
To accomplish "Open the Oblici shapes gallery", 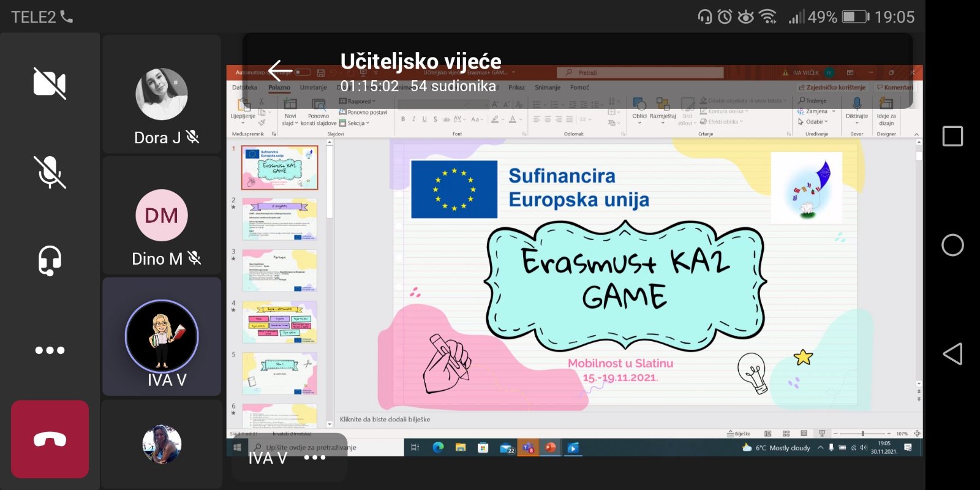I will point(639,110).
